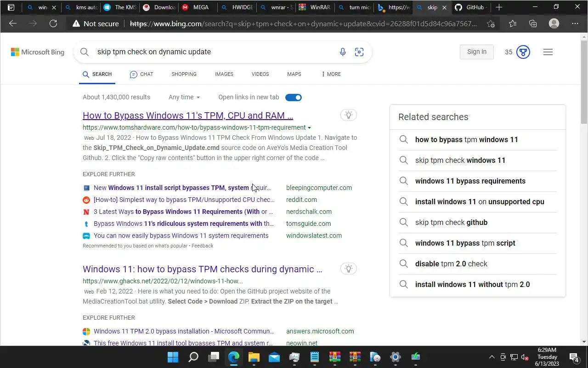Click lightbulb insight icon beside ghacks result
The height and width of the screenshot is (368, 588).
[349, 269]
